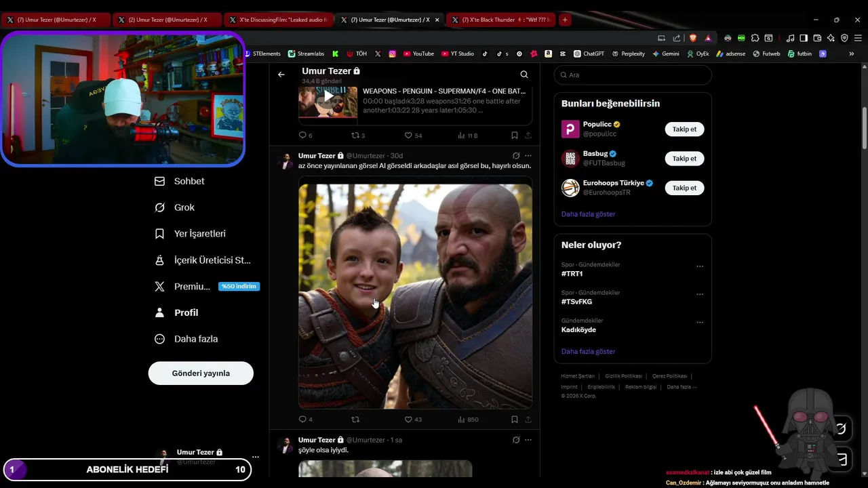Open the Streamlabs bookmark
Screen dimensions: 868x488
(x=306, y=54)
